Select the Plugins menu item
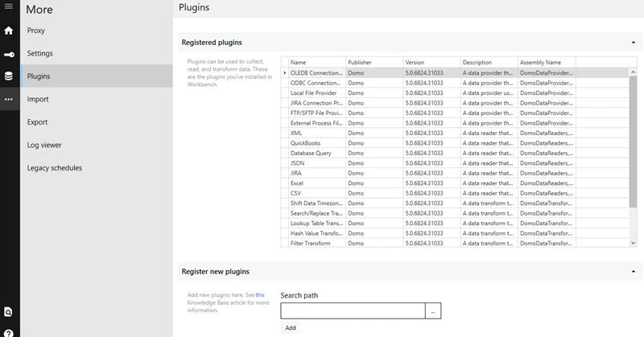Image resolution: width=644 pixels, height=337 pixels. (97, 76)
